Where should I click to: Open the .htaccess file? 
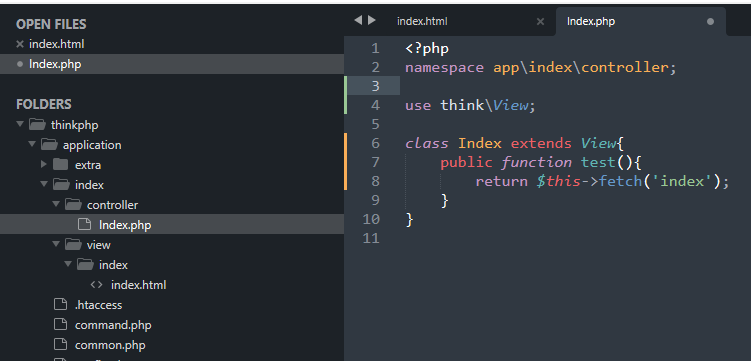coord(98,305)
